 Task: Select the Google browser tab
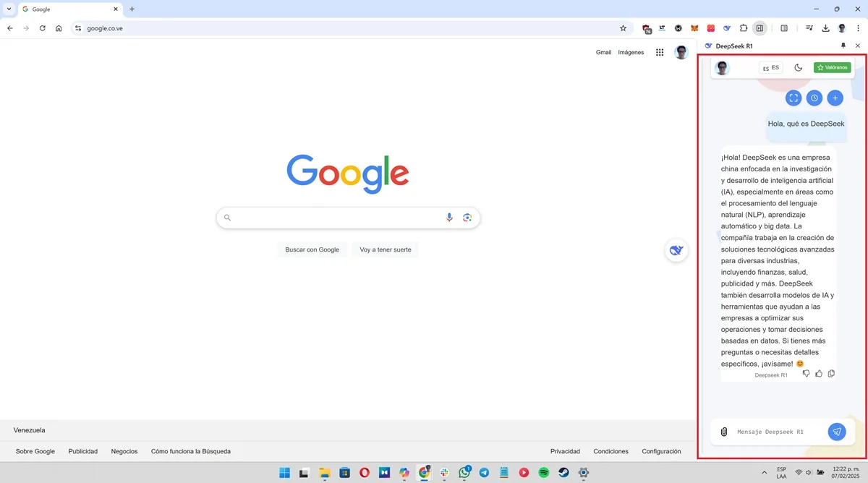pos(70,9)
